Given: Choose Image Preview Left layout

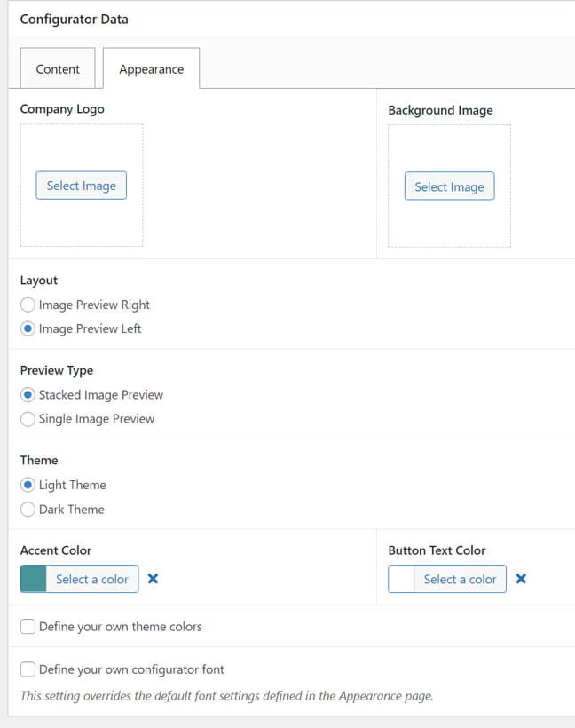Looking at the screenshot, I should pyautogui.click(x=28, y=328).
